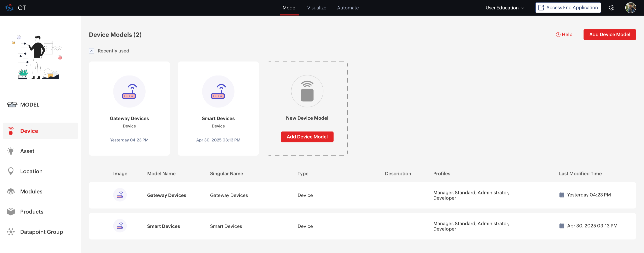Select the Device item in sidebar
Viewport: 644px width, 253px height.
[x=29, y=131]
